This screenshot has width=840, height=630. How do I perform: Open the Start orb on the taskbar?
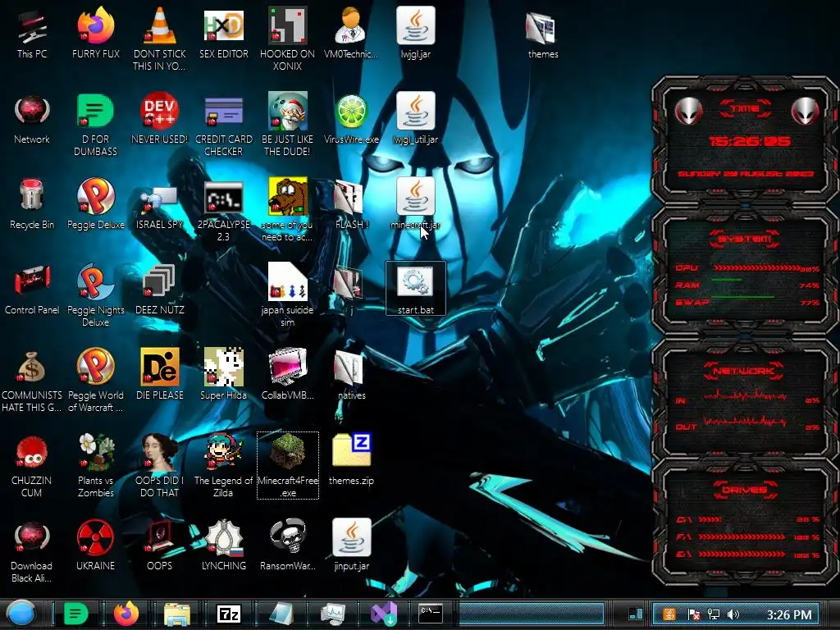(21, 614)
